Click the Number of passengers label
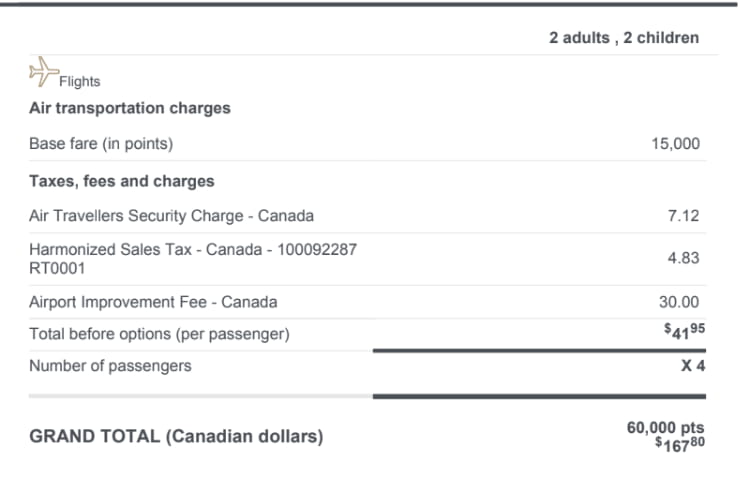751x492 pixels. 110,366
